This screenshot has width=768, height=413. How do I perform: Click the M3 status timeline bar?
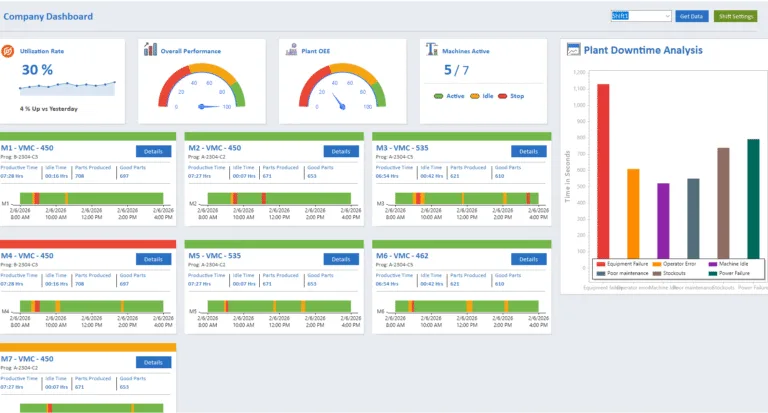click(467, 198)
